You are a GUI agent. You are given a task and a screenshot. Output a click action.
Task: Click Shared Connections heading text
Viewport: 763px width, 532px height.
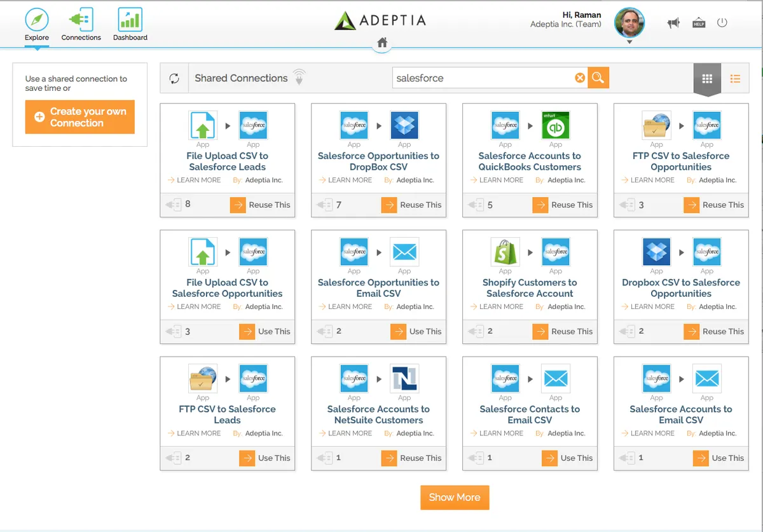(241, 78)
